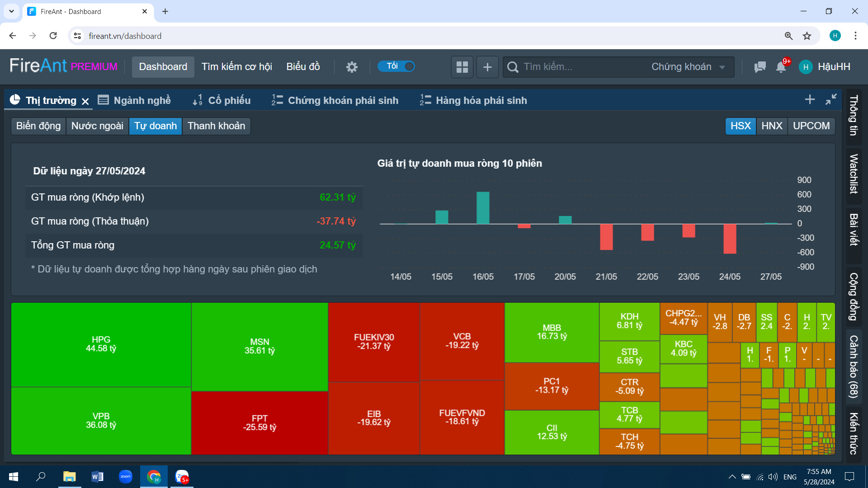Image resolution: width=868 pixels, height=488 pixels.
Task: Open the Biểu đồ menu
Action: (x=303, y=67)
